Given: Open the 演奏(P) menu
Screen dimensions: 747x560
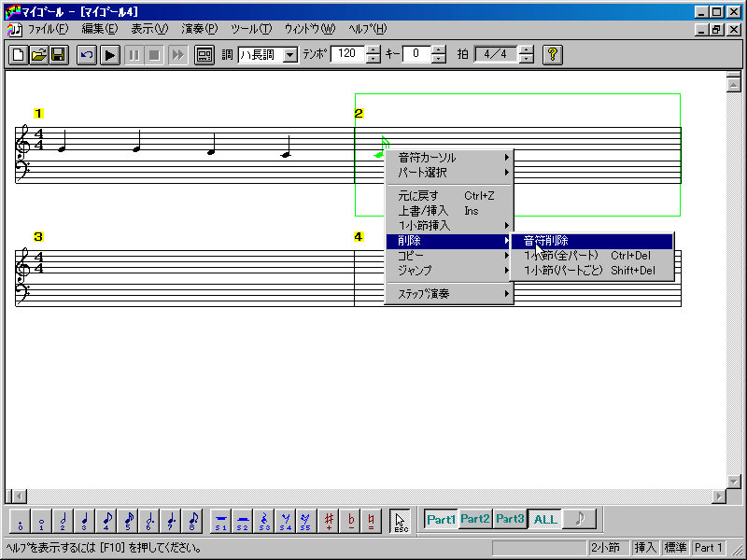Looking at the screenshot, I should (x=200, y=29).
